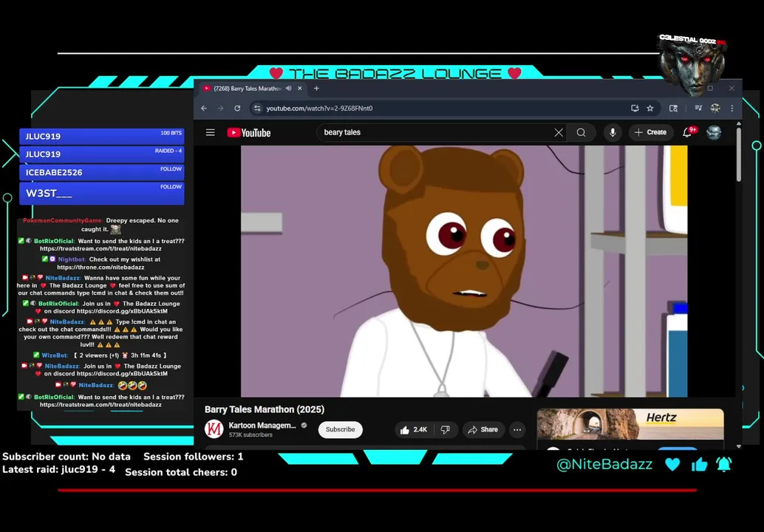Go forward in the browser
Image resolution: width=764 pixels, height=532 pixels.
pos(220,108)
